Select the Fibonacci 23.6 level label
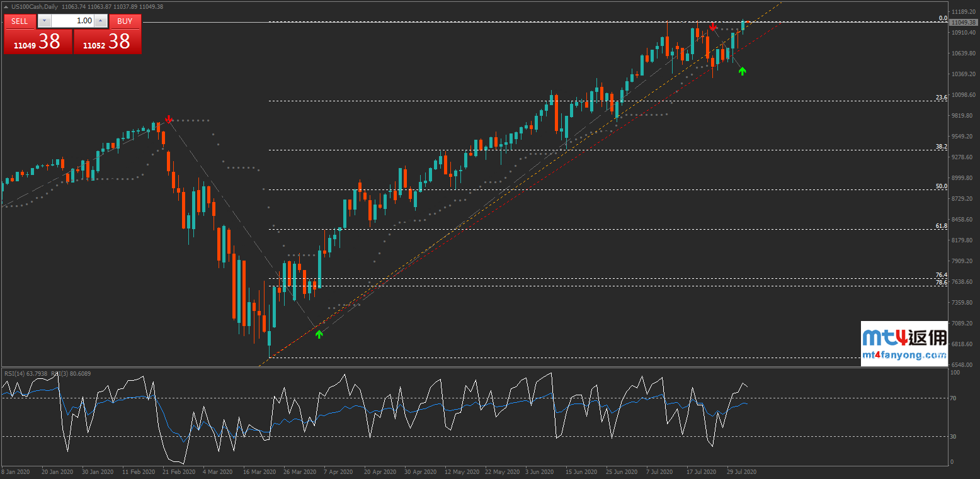Image resolution: width=980 pixels, height=479 pixels. (x=942, y=98)
